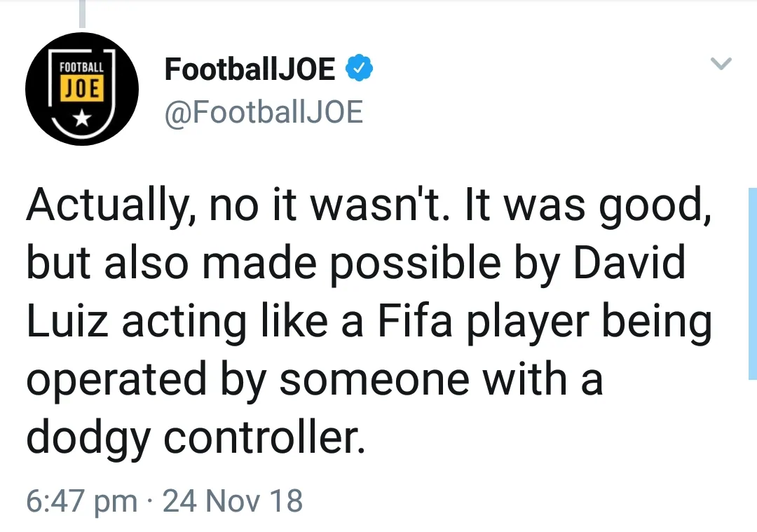Click the thread connector line above avatar
The width and height of the screenshot is (757, 532).
point(82,14)
